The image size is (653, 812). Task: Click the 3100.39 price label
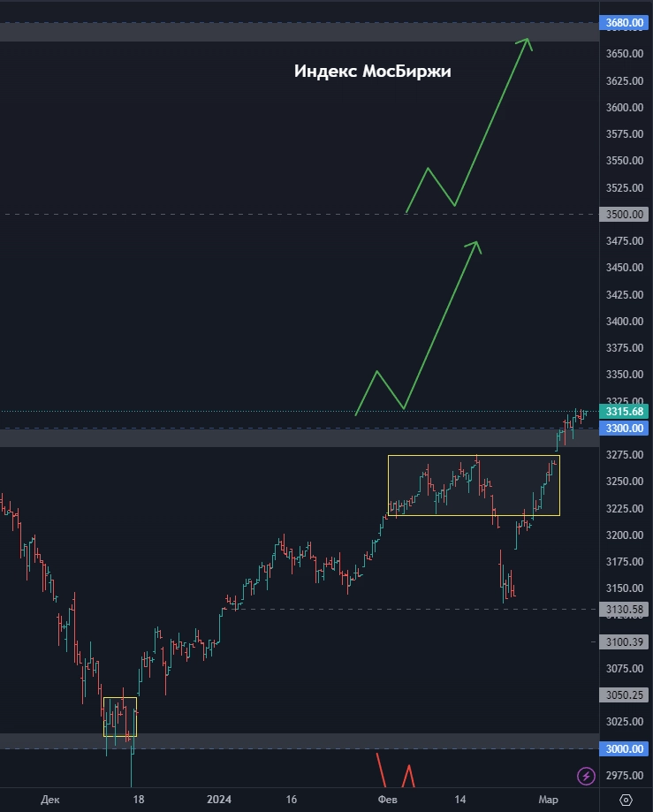(624, 642)
